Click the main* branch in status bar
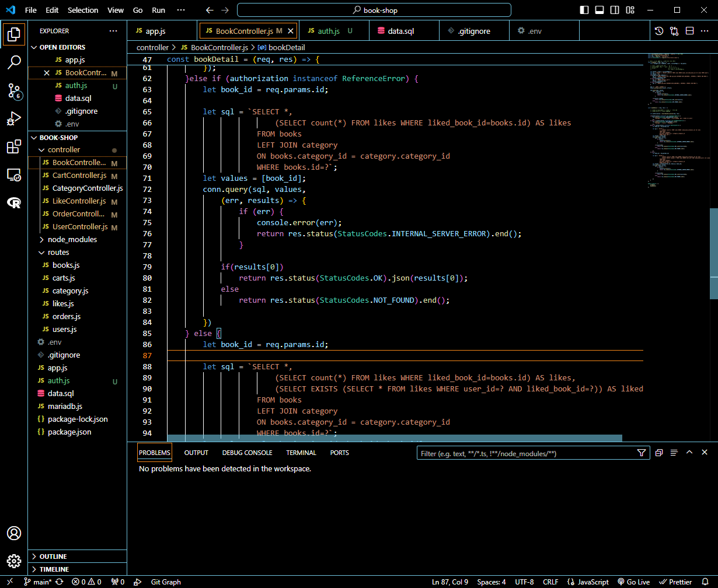 tap(38, 582)
